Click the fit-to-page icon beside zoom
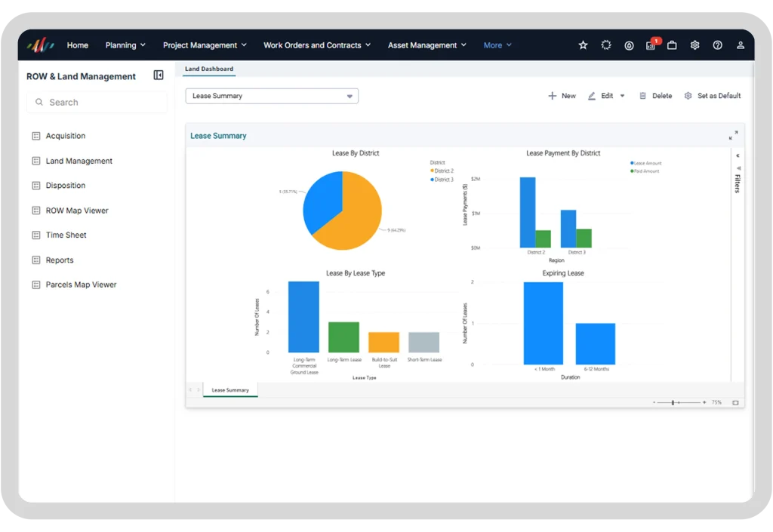 click(735, 402)
